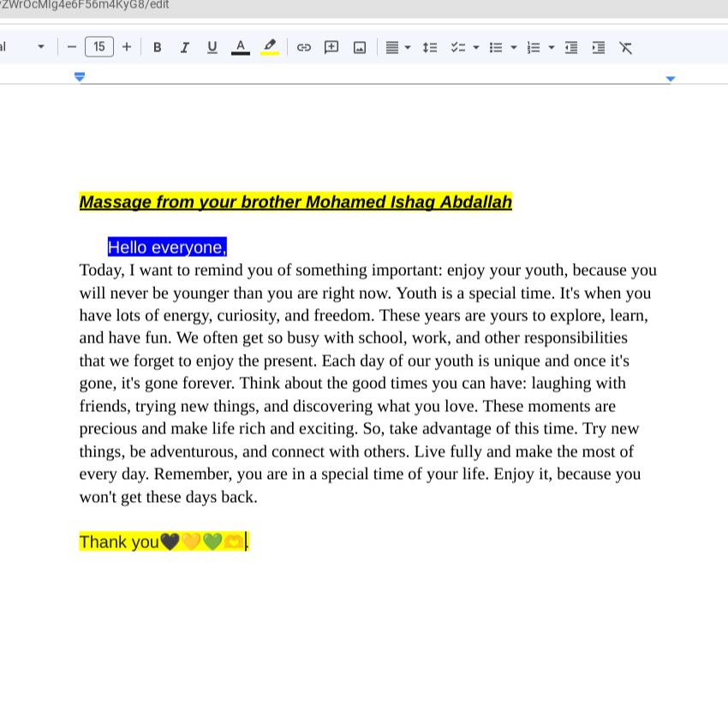Image resolution: width=728 pixels, height=728 pixels.
Task: Toggle Underline formatting
Action: (x=212, y=47)
